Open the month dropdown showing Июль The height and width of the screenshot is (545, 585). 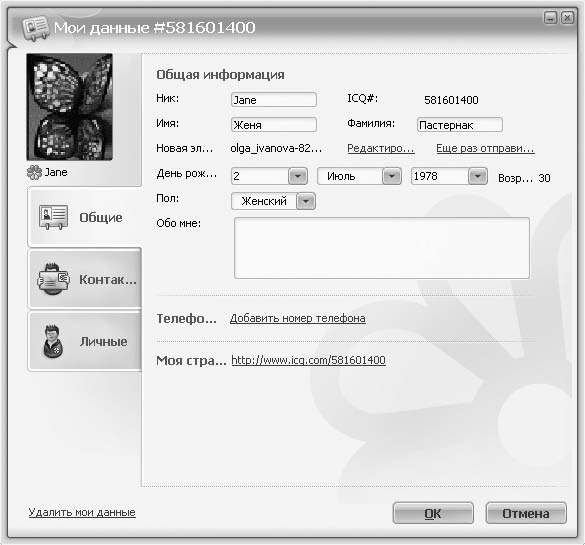[392, 176]
